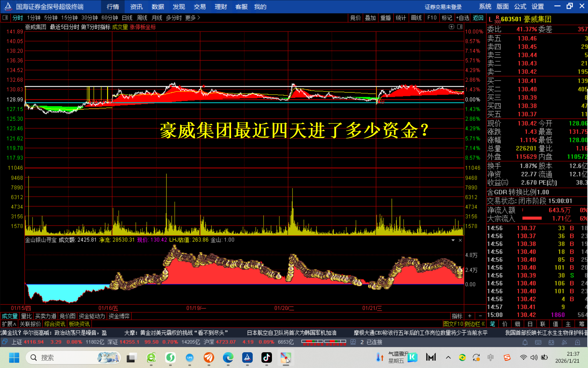The image size is (588, 368).
Task: Open the 行情 menu tab
Action: (x=113, y=7)
